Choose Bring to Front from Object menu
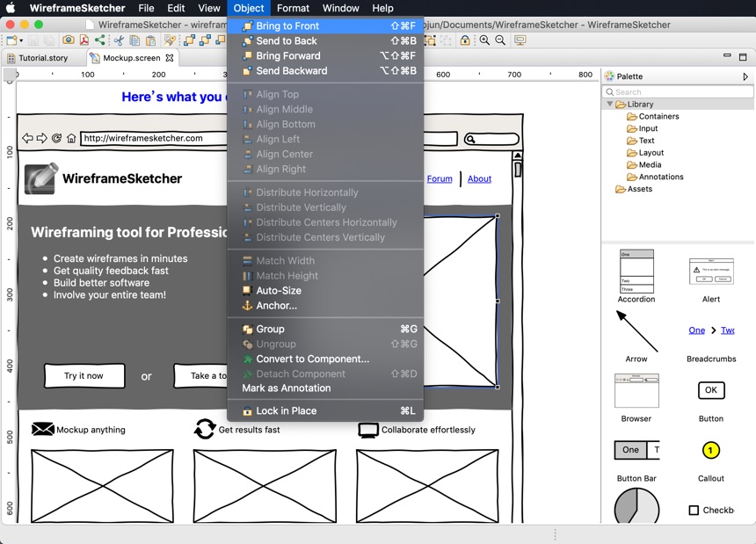This screenshot has height=544, width=756. (325, 26)
